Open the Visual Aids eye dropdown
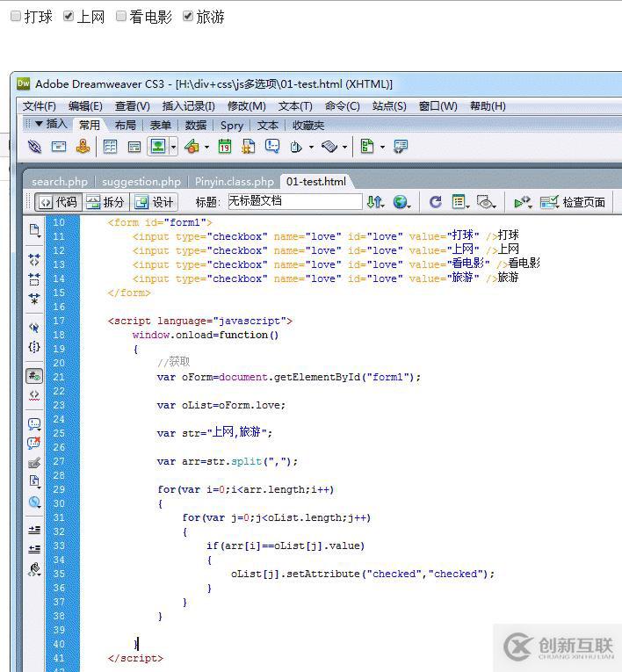Image resolution: width=622 pixels, height=672 pixels. click(486, 202)
